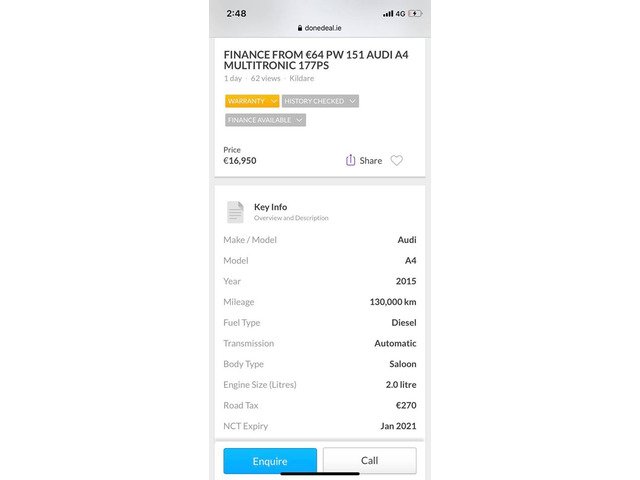Tap the 2:48 clock in status bar
This screenshot has height=480, width=640.
point(236,13)
